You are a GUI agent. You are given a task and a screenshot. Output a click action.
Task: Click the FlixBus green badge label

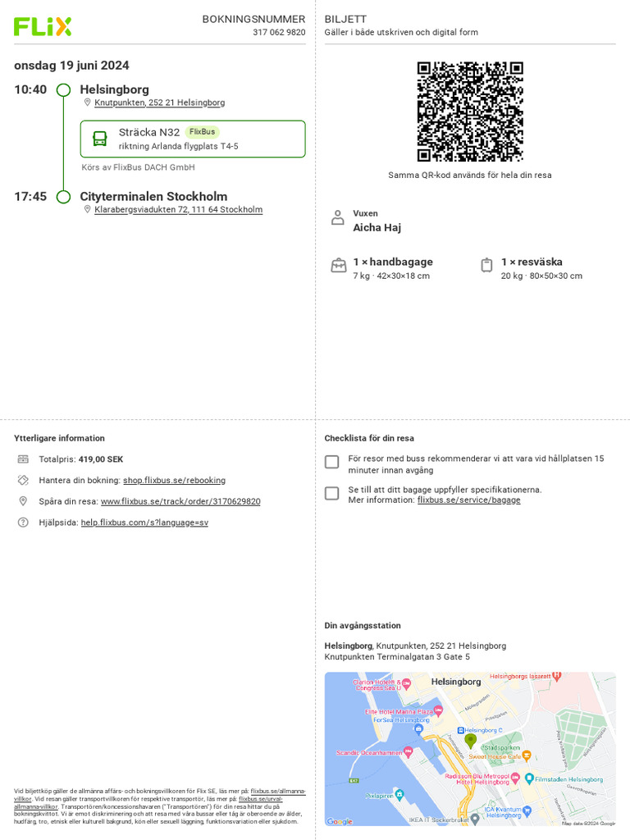(202, 132)
